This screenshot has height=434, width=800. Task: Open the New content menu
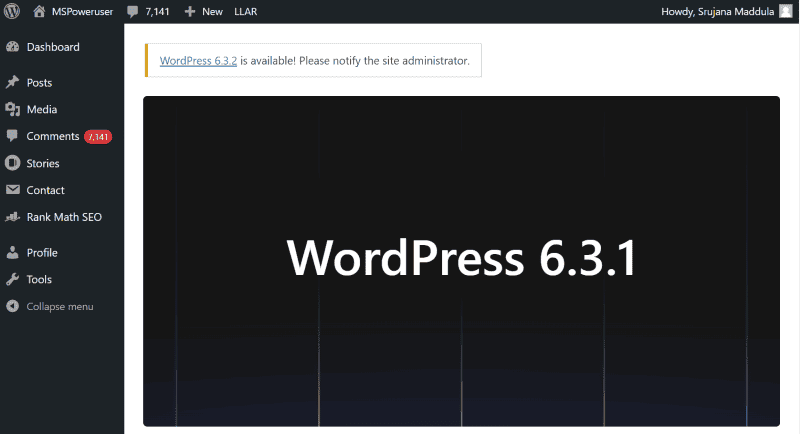[212, 11]
